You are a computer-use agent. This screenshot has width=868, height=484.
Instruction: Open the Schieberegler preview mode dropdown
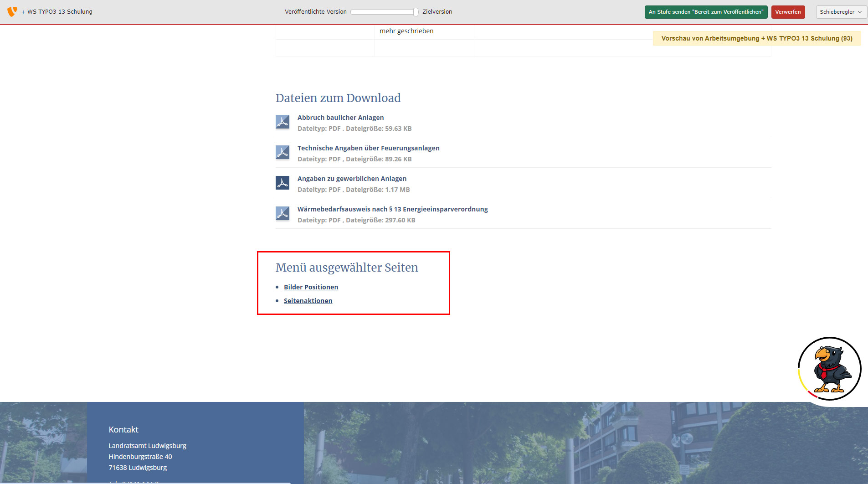click(x=841, y=12)
